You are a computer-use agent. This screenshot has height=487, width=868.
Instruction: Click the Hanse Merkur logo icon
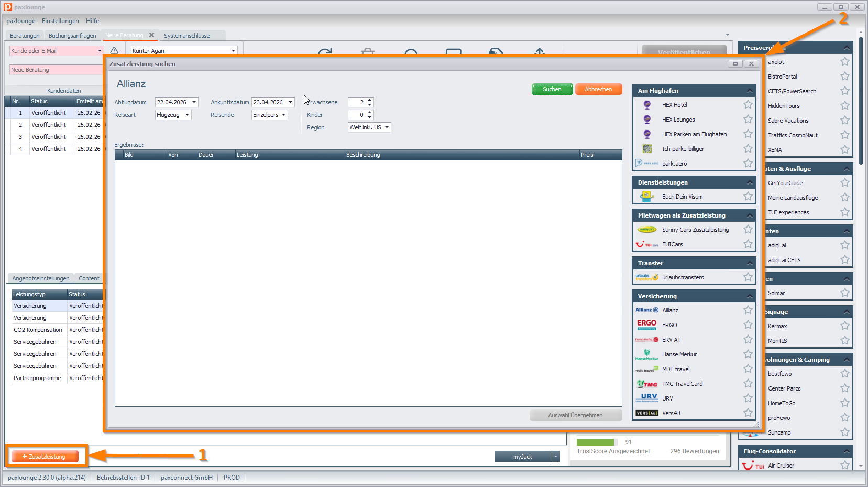[647, 354]
